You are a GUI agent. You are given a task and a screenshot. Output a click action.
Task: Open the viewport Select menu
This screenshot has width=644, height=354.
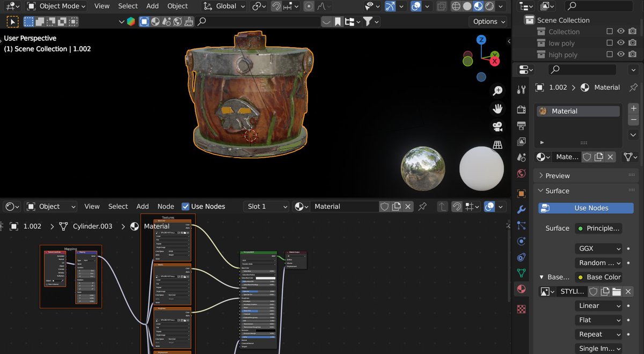[128, 6]
